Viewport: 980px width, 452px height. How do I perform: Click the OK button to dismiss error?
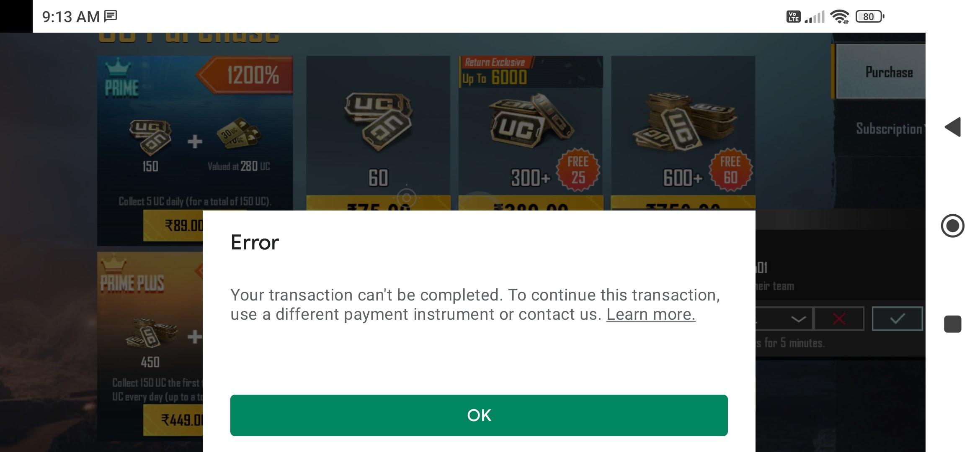tap(479, 414)
